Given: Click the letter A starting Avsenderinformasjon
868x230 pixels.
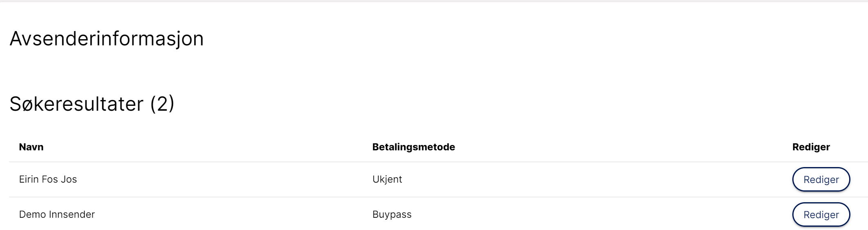Looking at the screenshot, I should tap(16, 39).
